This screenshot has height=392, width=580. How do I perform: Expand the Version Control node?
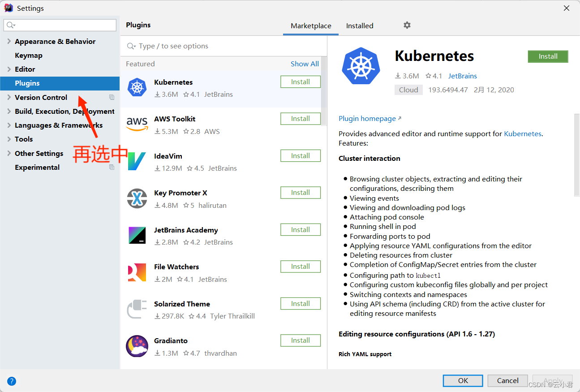click(x=9, y=97)
